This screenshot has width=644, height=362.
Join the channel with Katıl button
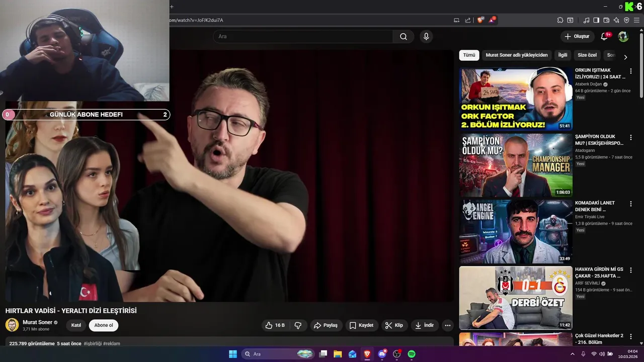coord(76,325)
